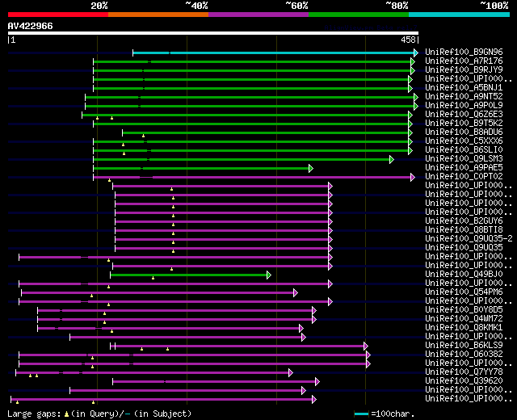
Task: Select hit label UniRef100_A9NT52
Action: click(x=464, y=97)
